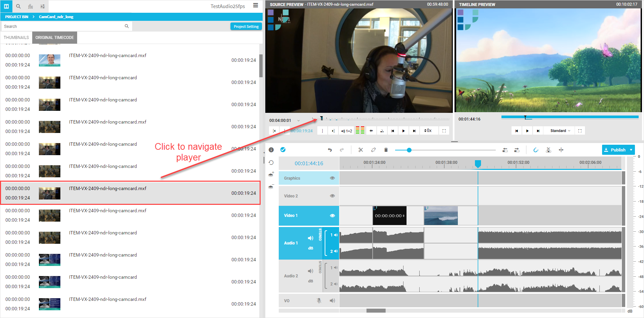Undo the last timeline edit
Image resolution: width=644 pixels, height=318 pixels.
pyautogui.click(x=330, y=150)
